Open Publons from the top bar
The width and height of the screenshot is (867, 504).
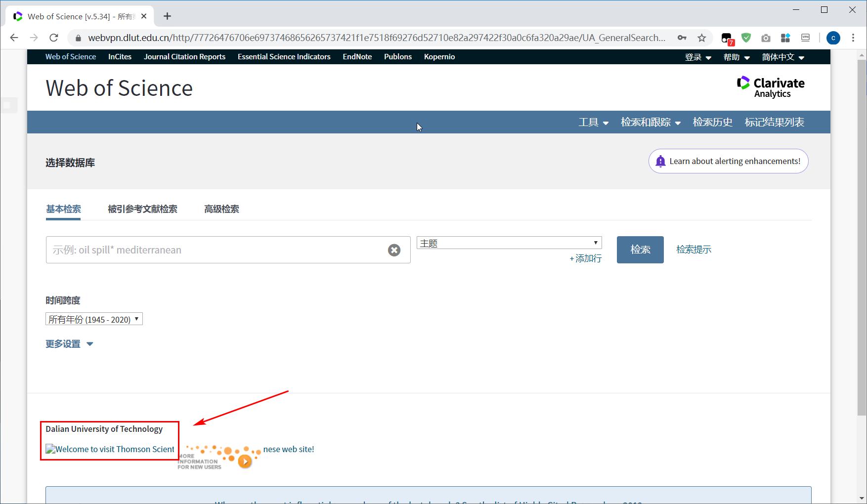pos(398,57)
